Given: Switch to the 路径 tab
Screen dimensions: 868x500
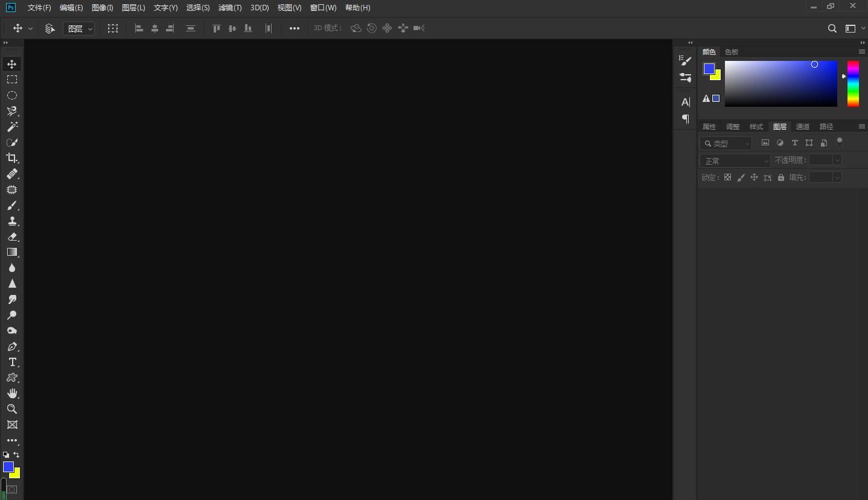Looking at the screenshot, I should (x=826, y=127).
